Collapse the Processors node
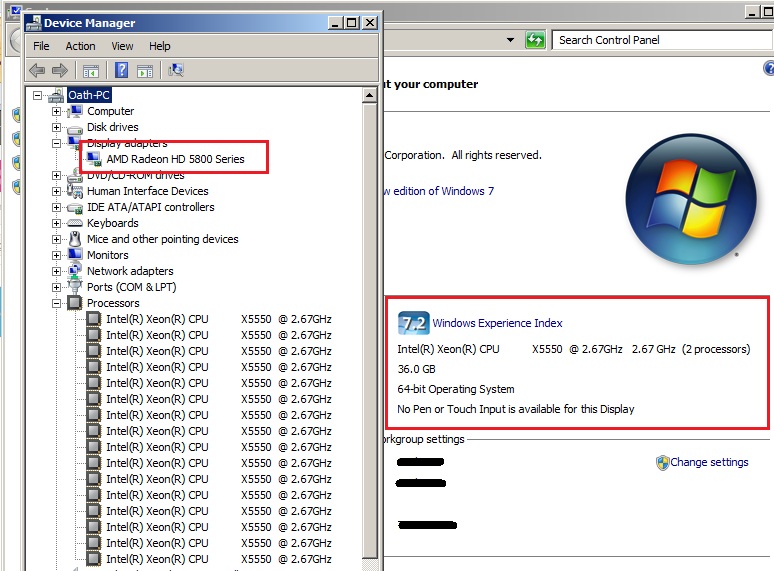The width and height of the screenshot is (774, 571). (56, 304)
